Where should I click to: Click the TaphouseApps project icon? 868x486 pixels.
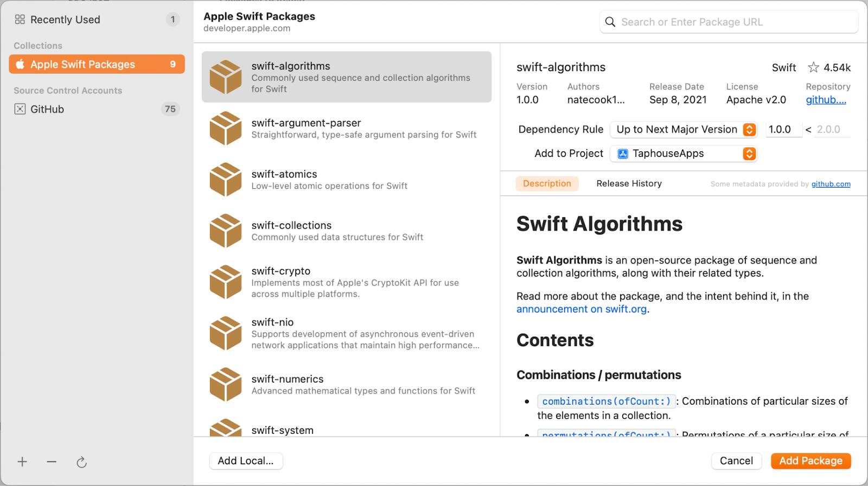(623, 154)
